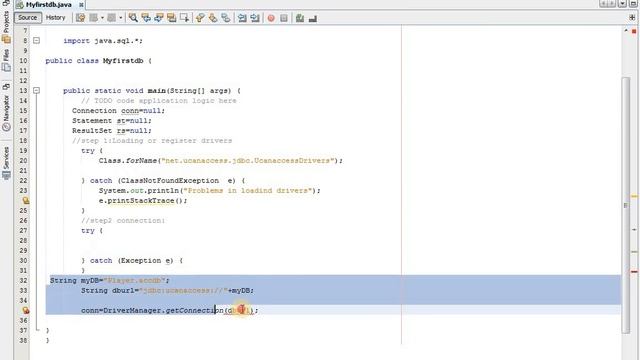Viewport: 640px width, 360px height.
Task: Click the Shift Line Left icon
Action: (x=242, y=18)
